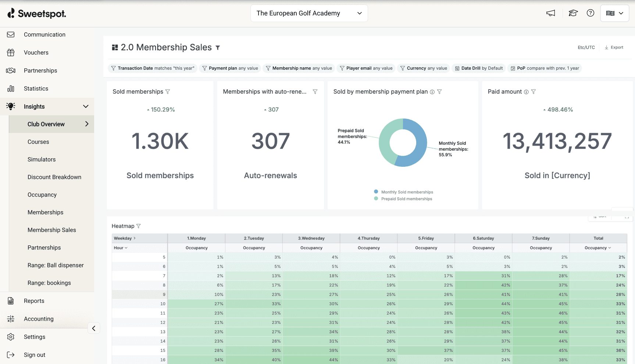Click the 1.Monday column header
635x364 pixels.
tap(196, 238)
